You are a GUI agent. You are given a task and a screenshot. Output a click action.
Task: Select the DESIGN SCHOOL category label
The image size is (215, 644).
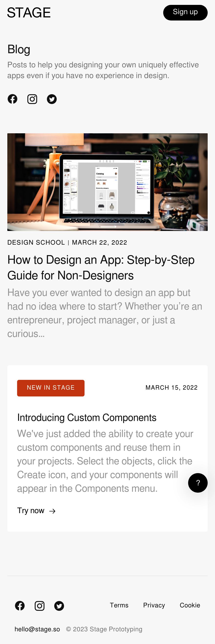36,242
